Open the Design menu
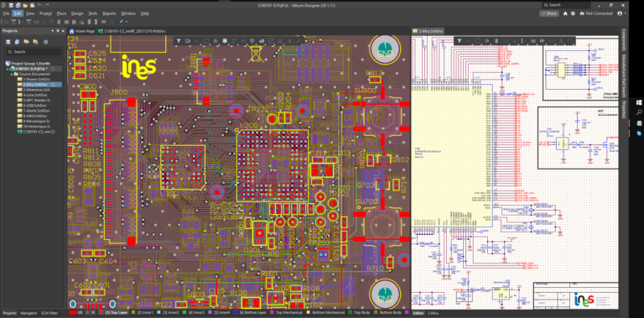The height and width of the screenshot is (318, 644). point(77,13)
